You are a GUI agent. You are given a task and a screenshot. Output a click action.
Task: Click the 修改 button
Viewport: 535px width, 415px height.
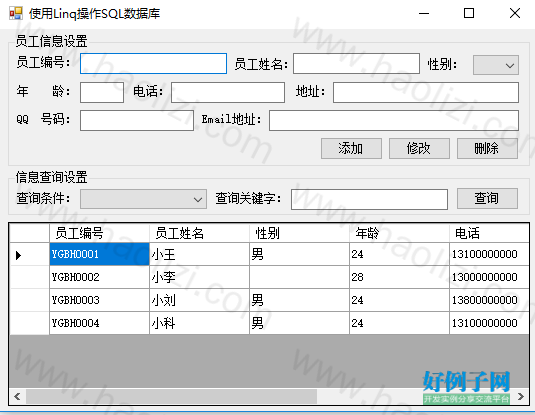click(x=419, y=148)
